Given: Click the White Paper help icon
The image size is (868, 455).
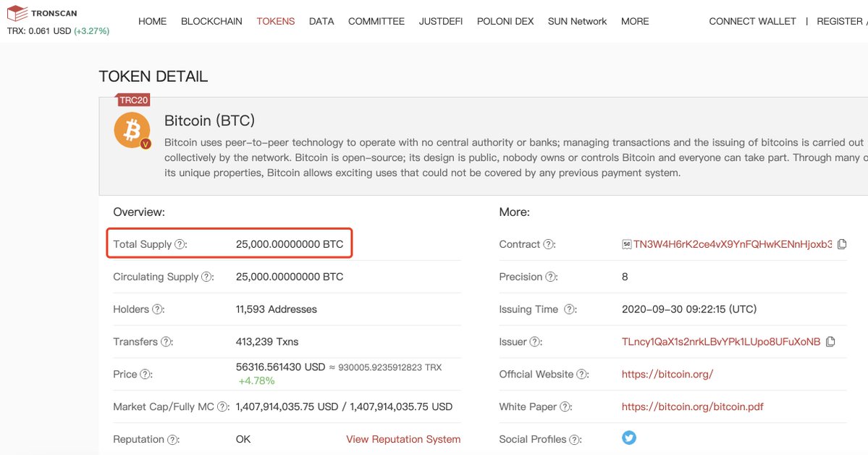Looking at the screenshot, I should point(565,406).
